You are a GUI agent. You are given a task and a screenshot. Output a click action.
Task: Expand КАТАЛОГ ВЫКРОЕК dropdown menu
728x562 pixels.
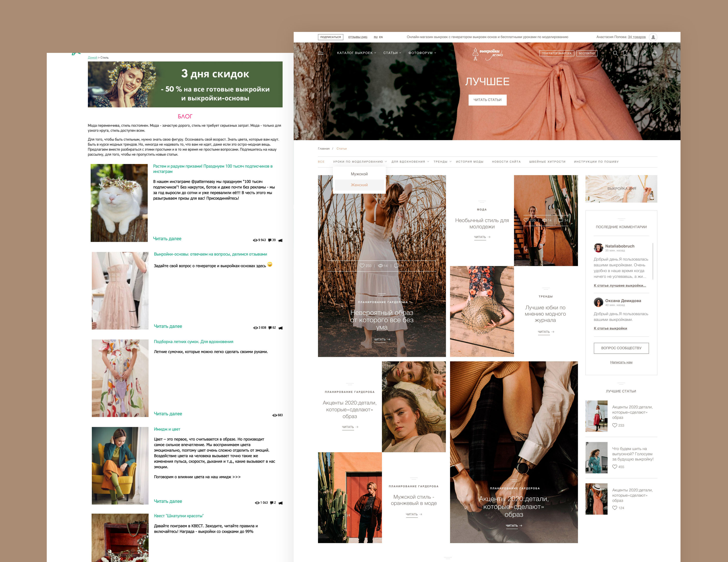[x=356, y=53]
